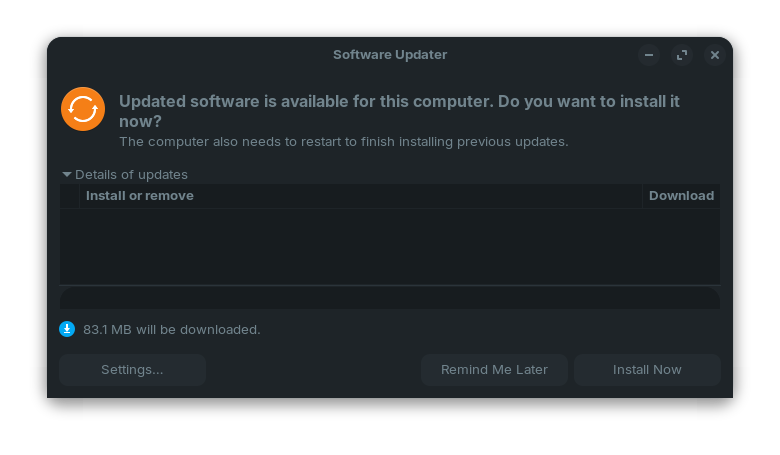This screenshot has width=780, height=455.
Task: Click the empty leftmost column header
Action: pyautogui.click(x=70, y=196)
